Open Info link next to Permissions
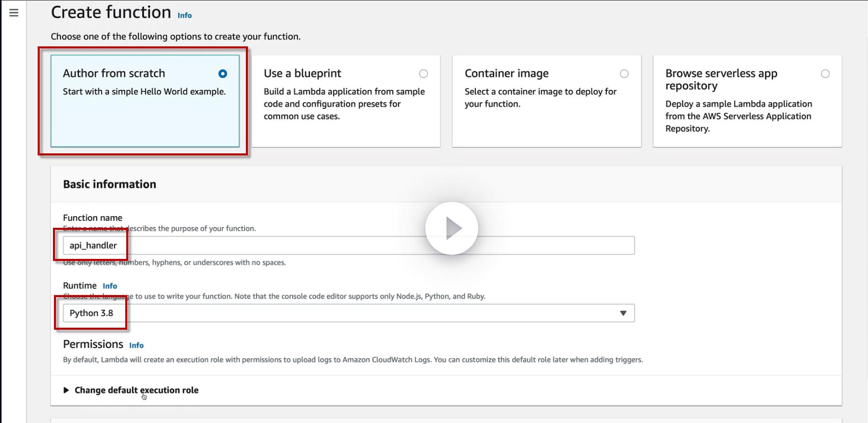The width and height of the screenshot is (868, 423). [x=136, y=345]
